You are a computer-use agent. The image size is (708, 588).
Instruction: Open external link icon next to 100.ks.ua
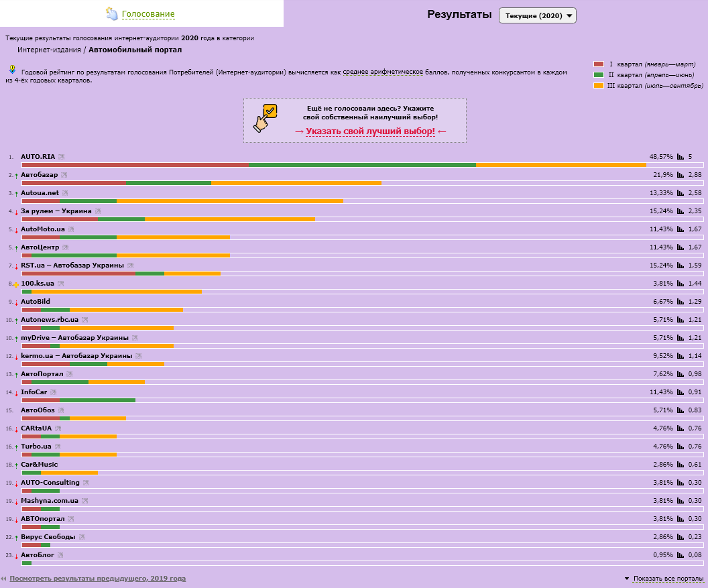click(x=61, y=283)
